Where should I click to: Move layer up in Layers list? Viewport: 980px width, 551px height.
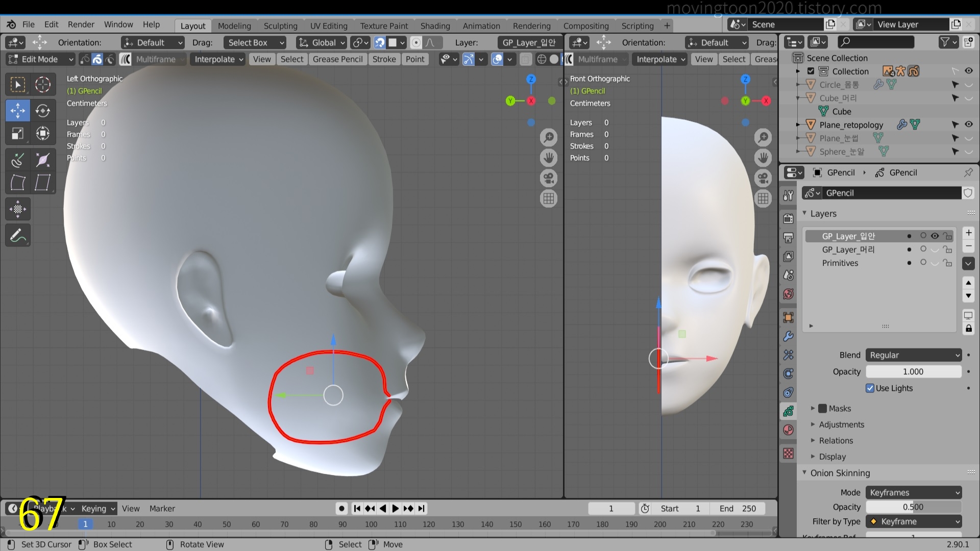point(968,283)
